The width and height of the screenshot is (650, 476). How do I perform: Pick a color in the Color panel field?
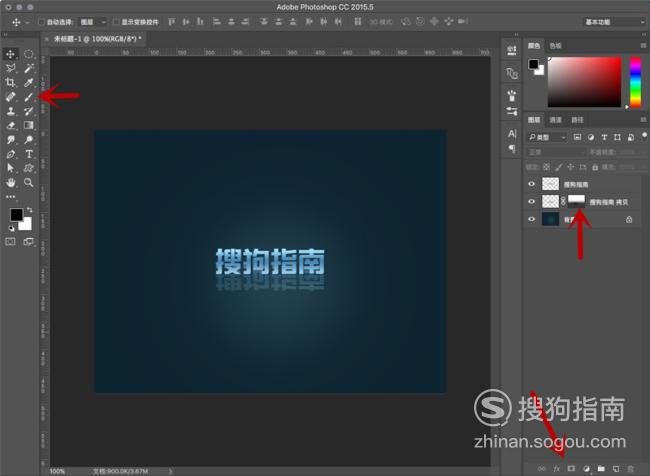pyautogui.click(x=585, y=82)
